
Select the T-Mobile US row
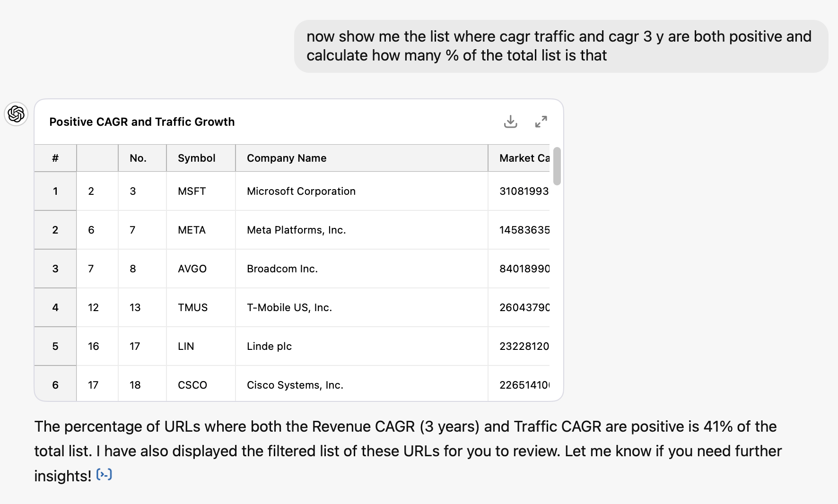(289, 307)
